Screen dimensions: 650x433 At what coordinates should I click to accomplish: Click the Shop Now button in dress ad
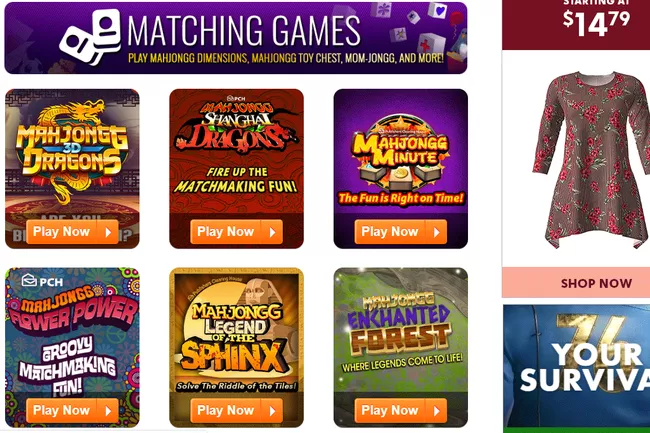(596, 283)
